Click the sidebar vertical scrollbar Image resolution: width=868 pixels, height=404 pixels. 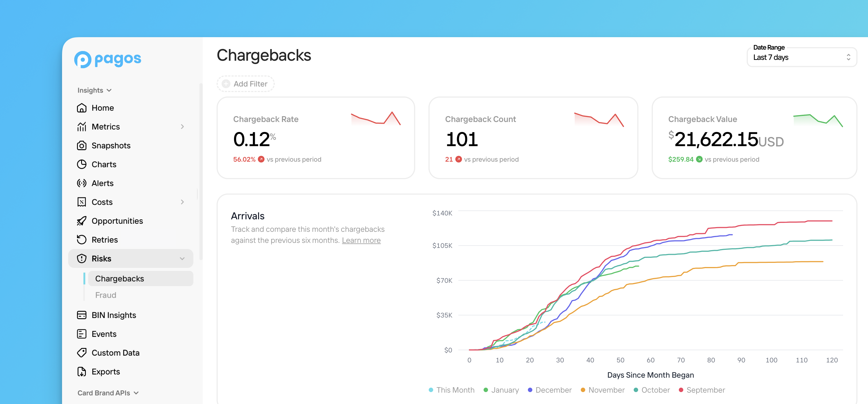[201, 172]
